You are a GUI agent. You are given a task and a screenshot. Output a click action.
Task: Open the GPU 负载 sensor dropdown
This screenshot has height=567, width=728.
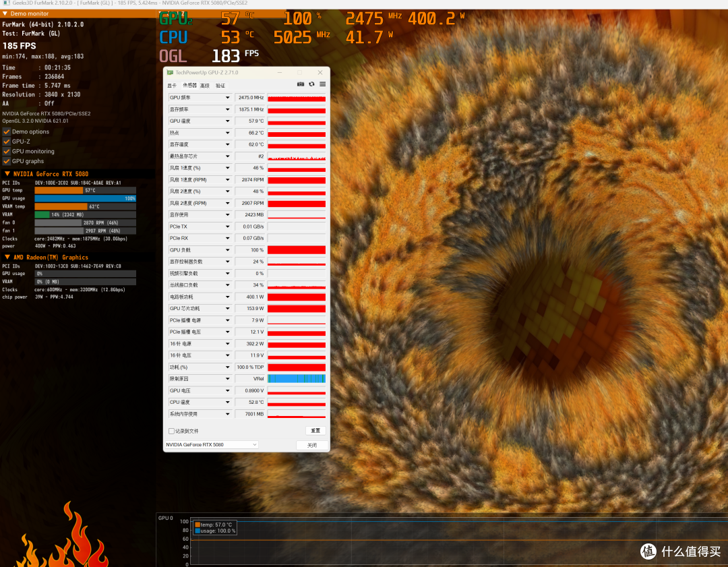pyautogui.click(x=228, y=250)
